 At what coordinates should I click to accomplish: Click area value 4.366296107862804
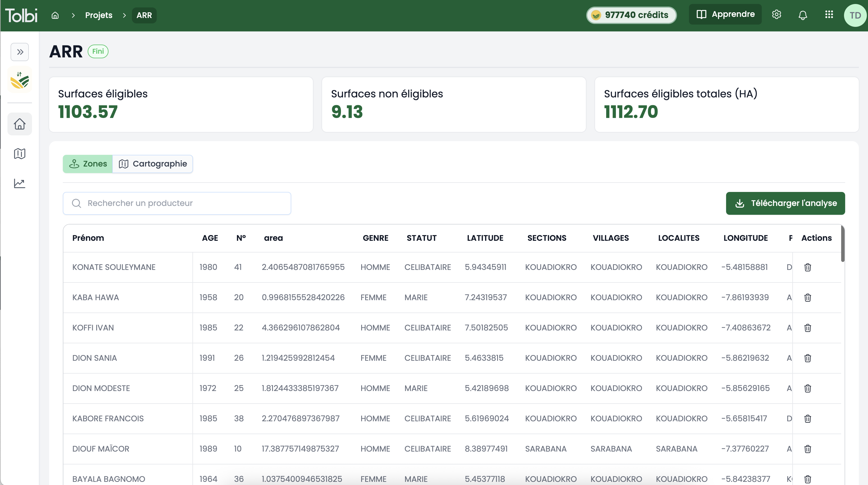tap(301, 328)
